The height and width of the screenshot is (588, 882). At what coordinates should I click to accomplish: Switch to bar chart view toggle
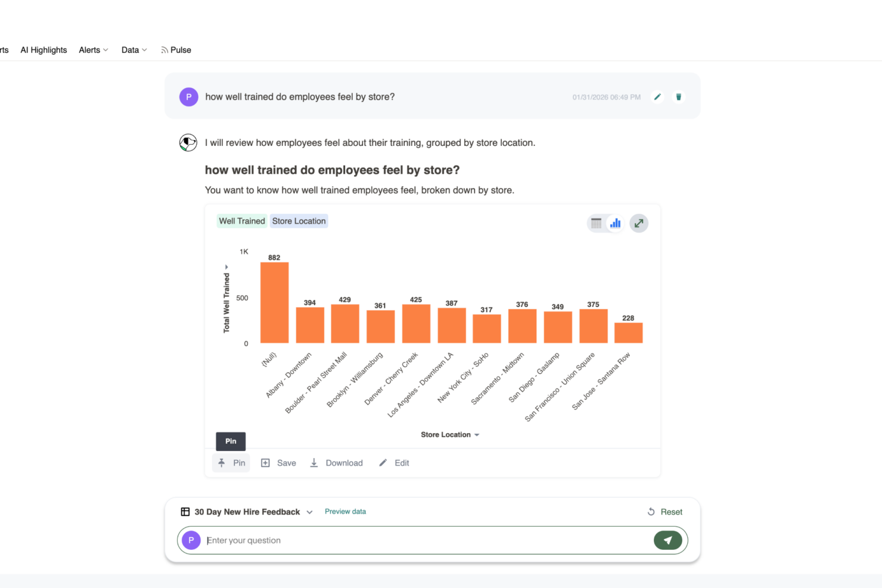[x=615, y=223]
